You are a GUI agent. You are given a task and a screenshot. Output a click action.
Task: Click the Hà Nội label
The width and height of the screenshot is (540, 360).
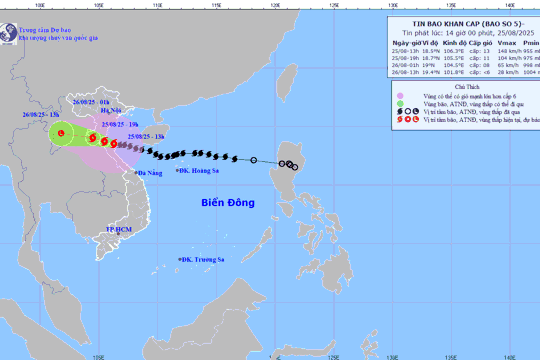[111, 110]
